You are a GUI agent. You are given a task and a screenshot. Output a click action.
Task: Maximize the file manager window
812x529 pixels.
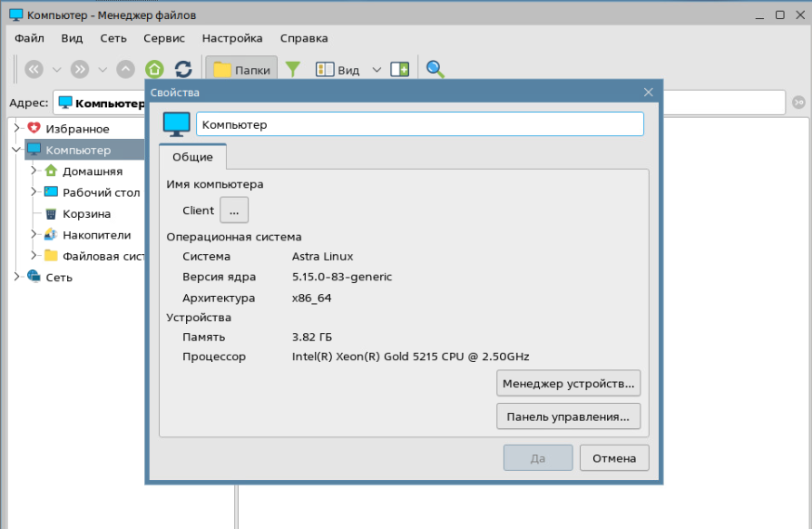pos(780,15)
